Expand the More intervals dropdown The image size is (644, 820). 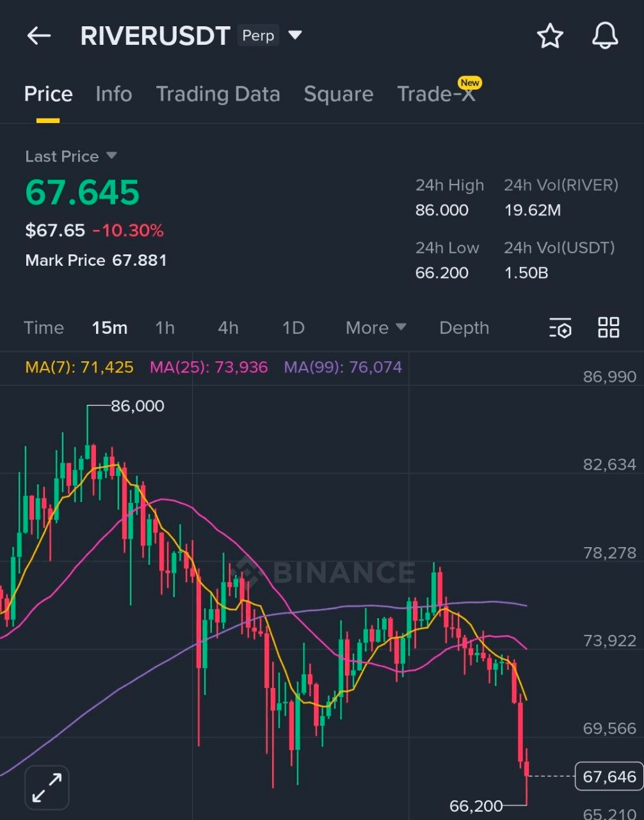click(x=376, y=328)
